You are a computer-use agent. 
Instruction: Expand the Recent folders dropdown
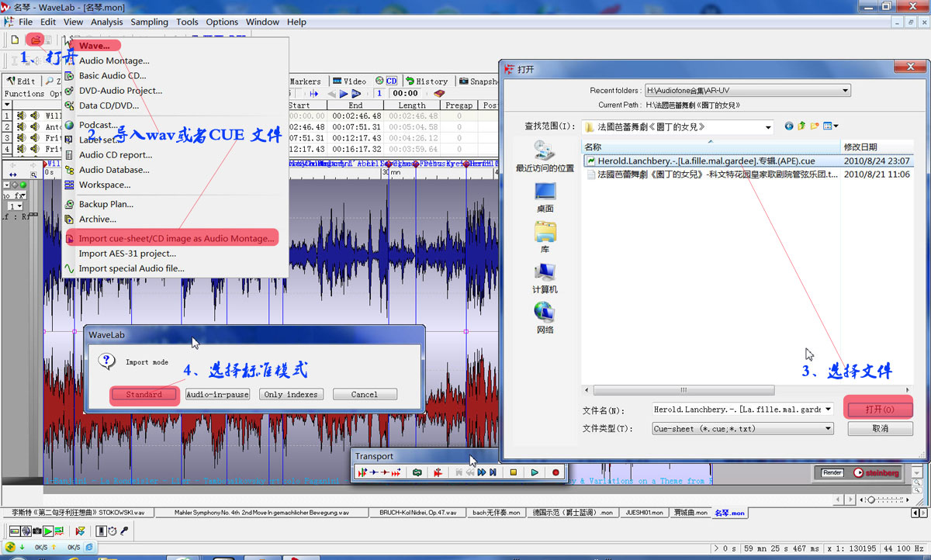point(844,91)
